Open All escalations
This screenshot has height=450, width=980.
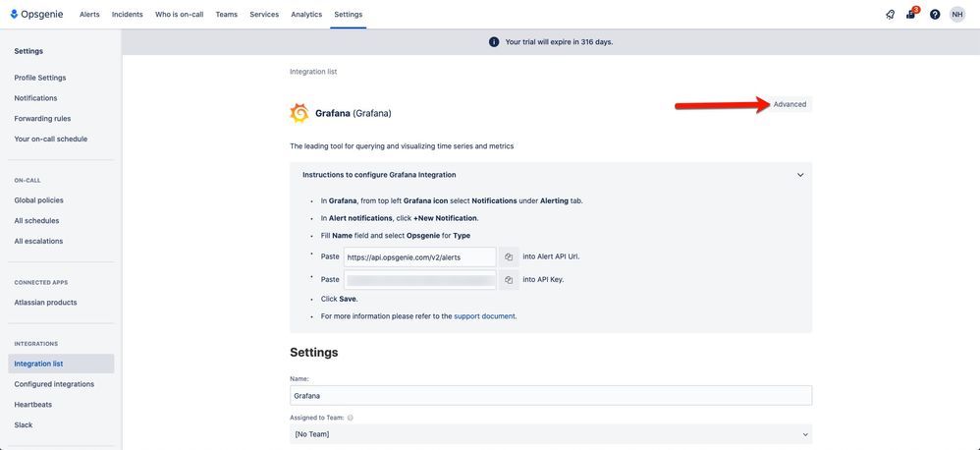pyautogui.click(x=38, y=242)
